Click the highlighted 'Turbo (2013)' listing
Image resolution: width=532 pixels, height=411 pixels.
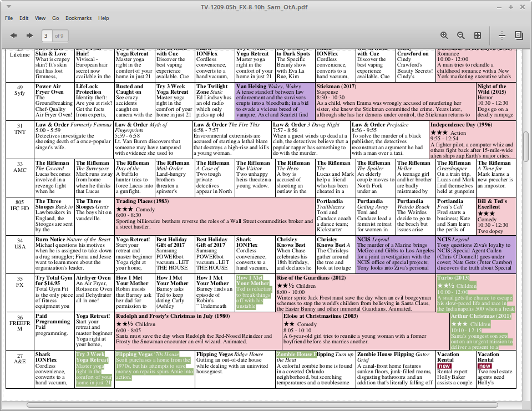click(x=476, y=293)
